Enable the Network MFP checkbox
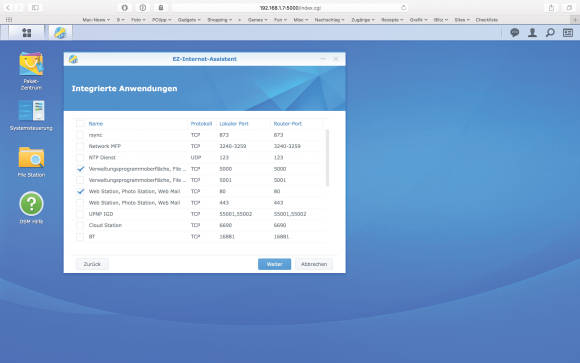Viewport: 580px width, 363px height. (80, 146)
